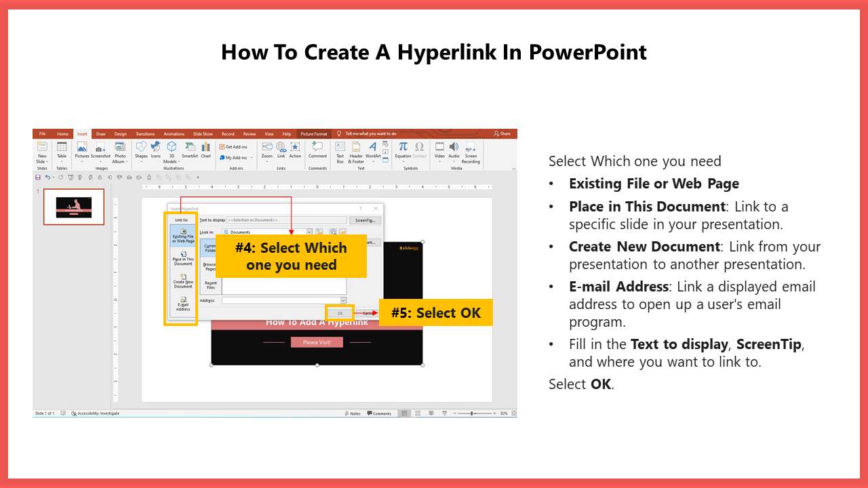Select Recent Files in the dialog
This screenshot has width=868, height=488.
pyautogui.click(x=211, y=284)
